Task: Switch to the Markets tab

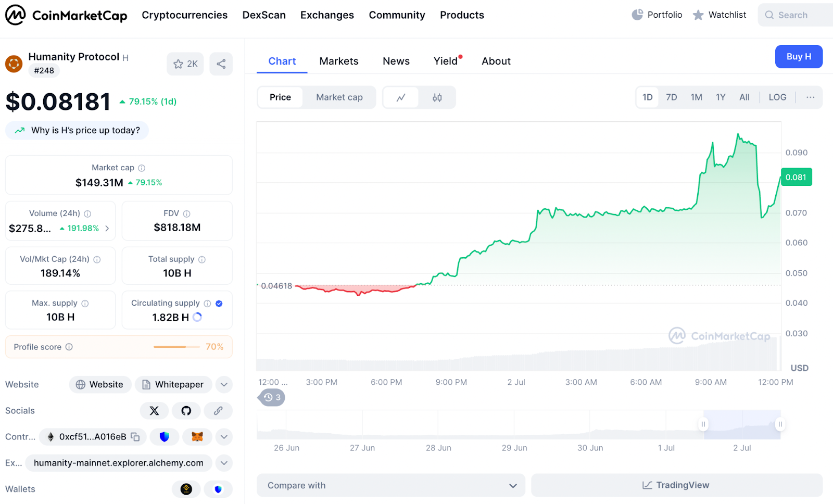Action: tap(338, 61)
